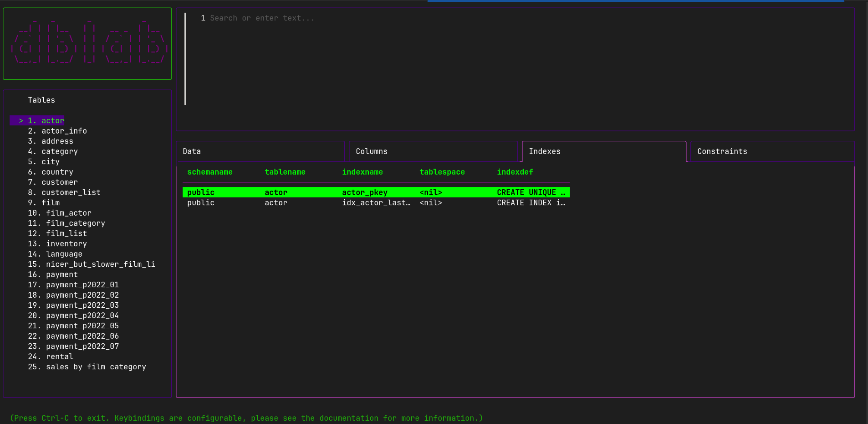Open the Constraints tab
The image size is (868, 424).
coord(772,151)
